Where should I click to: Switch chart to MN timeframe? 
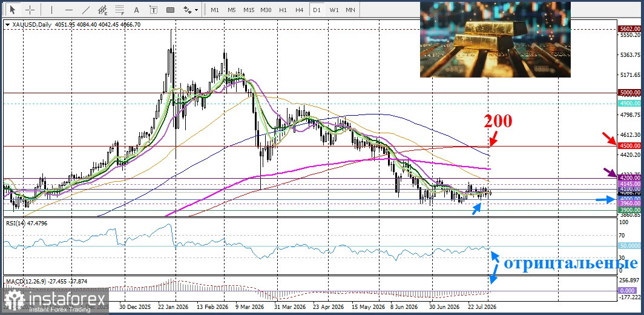pos(350,10)
